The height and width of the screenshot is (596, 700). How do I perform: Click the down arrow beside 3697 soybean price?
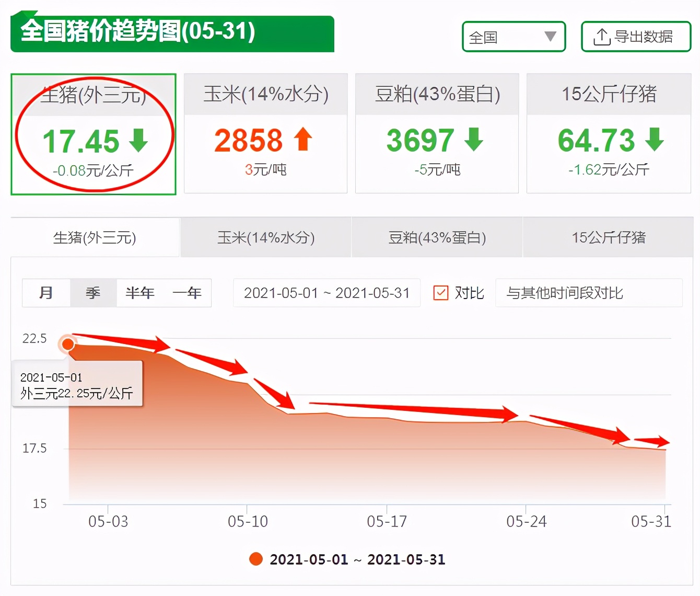(x=473, y=140)
